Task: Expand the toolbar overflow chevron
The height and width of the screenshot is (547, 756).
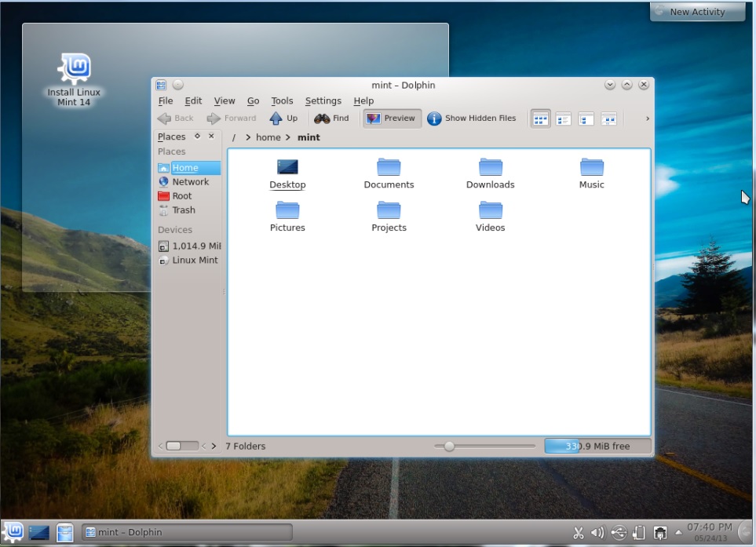Action: [x=647, y=119]
